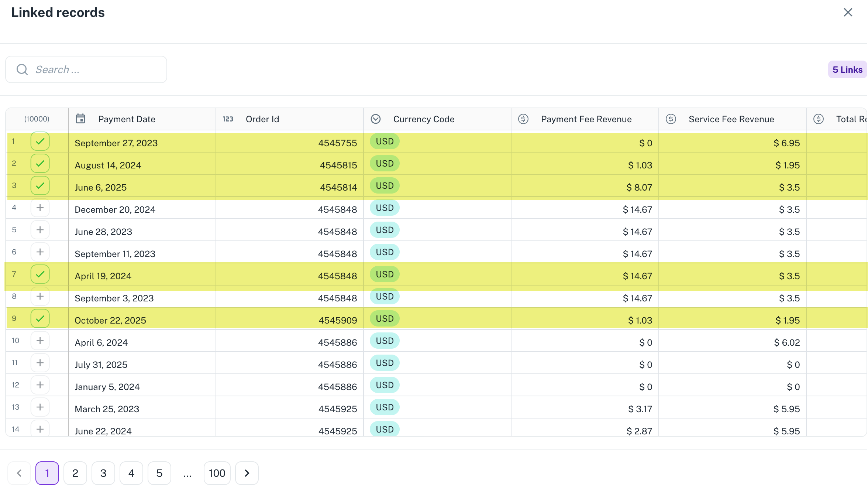868x492 pixels.
Task: Unlink the April 19, 2024 record
Action: click(x=40, y=274)
